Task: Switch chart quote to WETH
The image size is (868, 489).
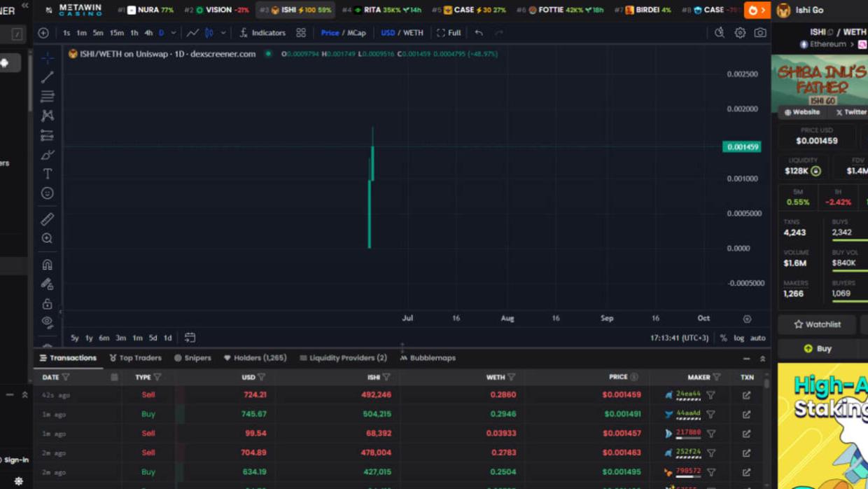Action: pyautogui.click(x=413, y=33)
